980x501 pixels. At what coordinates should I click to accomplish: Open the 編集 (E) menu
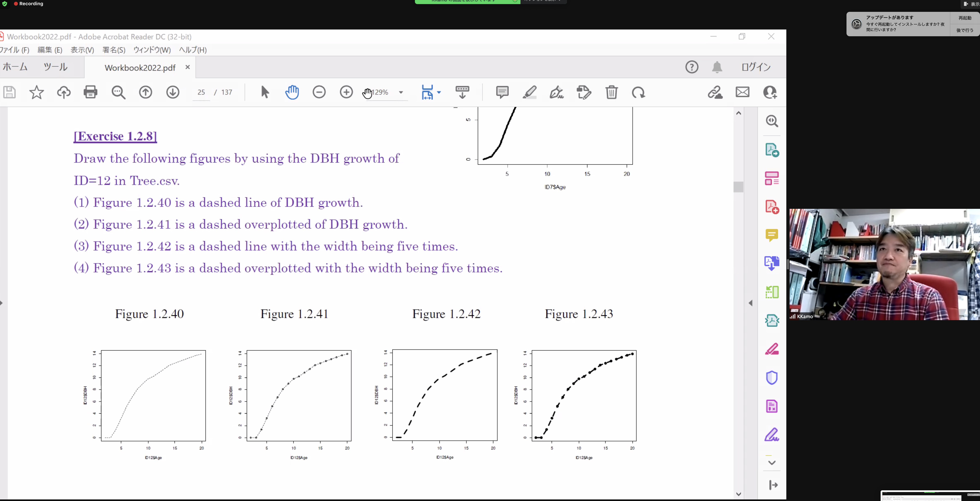click(50, 50)
